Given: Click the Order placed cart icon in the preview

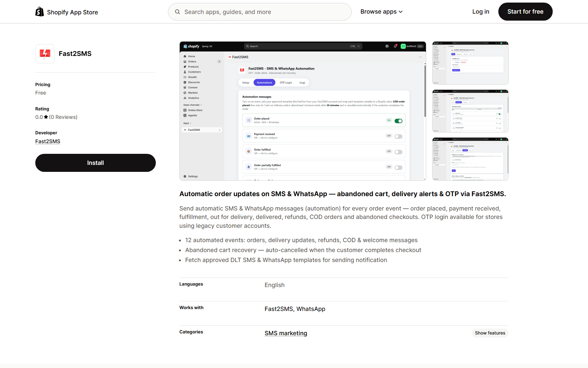Looking at the screenshot, I should click(x=249, y=120).
